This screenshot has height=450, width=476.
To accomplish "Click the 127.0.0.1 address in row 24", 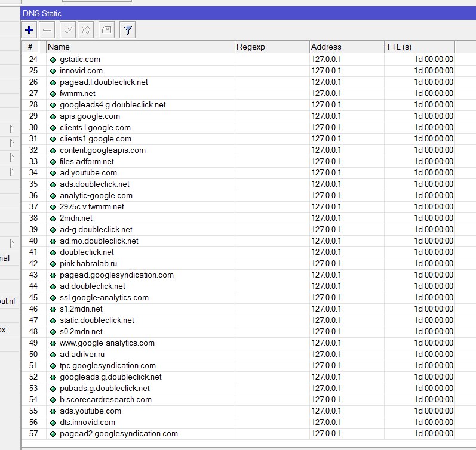I will click(326, 59).
